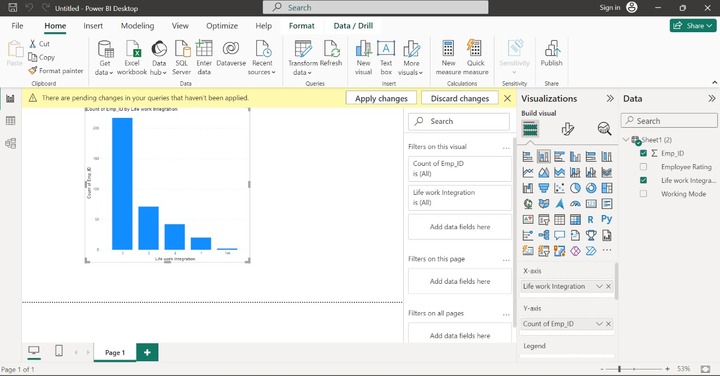Collapse the Data pane

coord(711,98)
